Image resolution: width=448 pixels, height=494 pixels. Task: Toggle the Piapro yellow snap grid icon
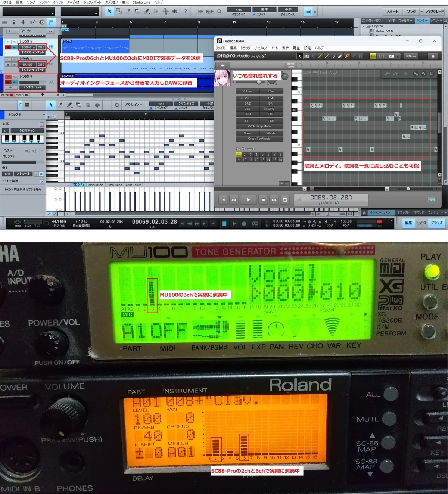373,56
